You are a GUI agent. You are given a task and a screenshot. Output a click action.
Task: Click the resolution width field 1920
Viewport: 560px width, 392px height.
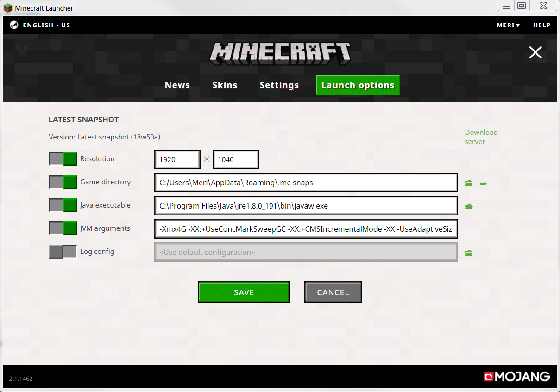pyautogui.click(x=177, y=159)
